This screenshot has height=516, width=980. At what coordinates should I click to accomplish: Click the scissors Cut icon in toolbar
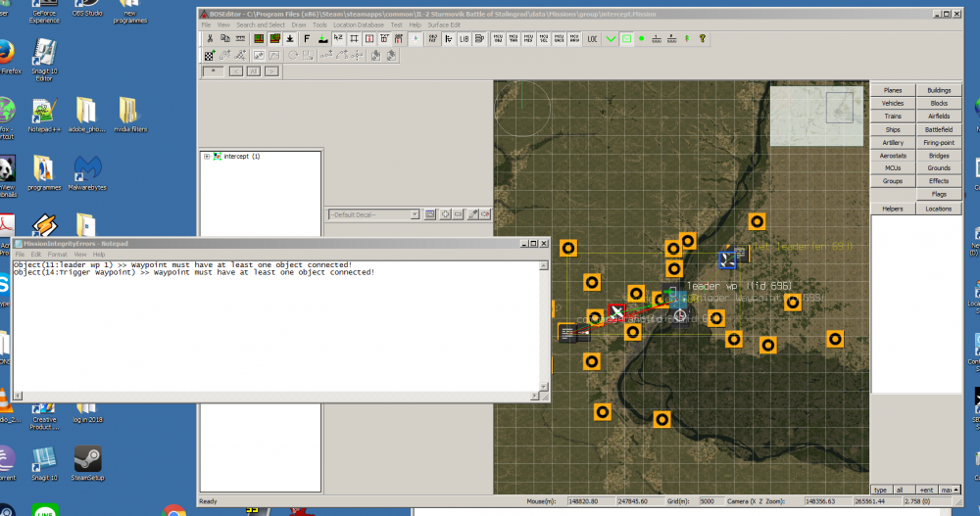coord(210,38)
